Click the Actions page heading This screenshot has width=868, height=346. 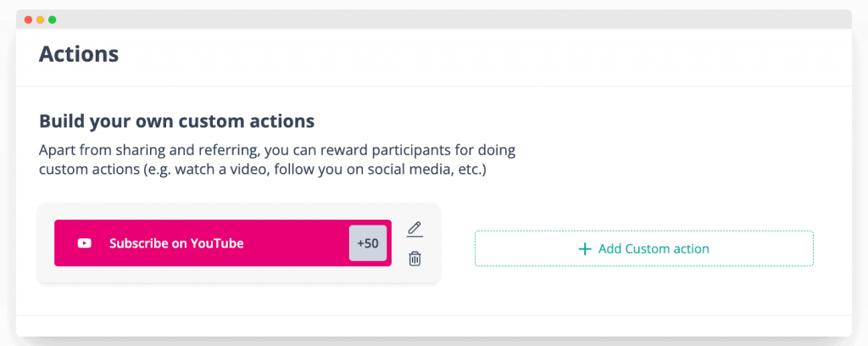pos(79,55)
